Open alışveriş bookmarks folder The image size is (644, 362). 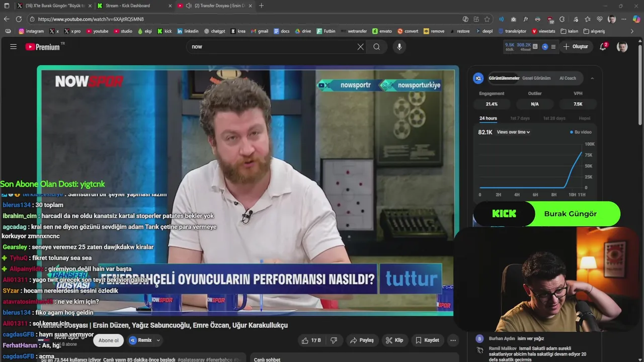click(593, 31)
